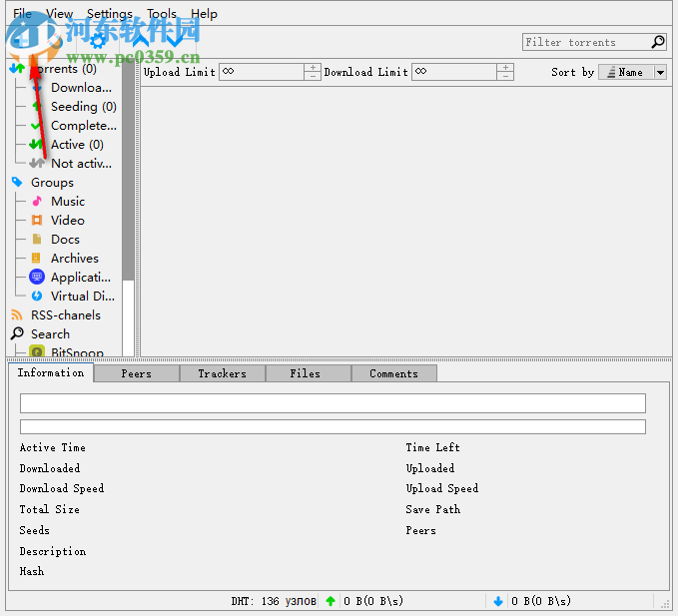
Task: Open the File menu
Action: pyautogui.click(x=22, y=14)
